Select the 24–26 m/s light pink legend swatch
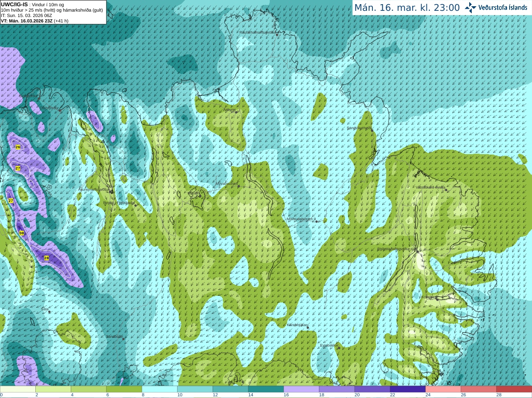Image resolution: width=532 pixels, height=398 pixels. [443, 389]
